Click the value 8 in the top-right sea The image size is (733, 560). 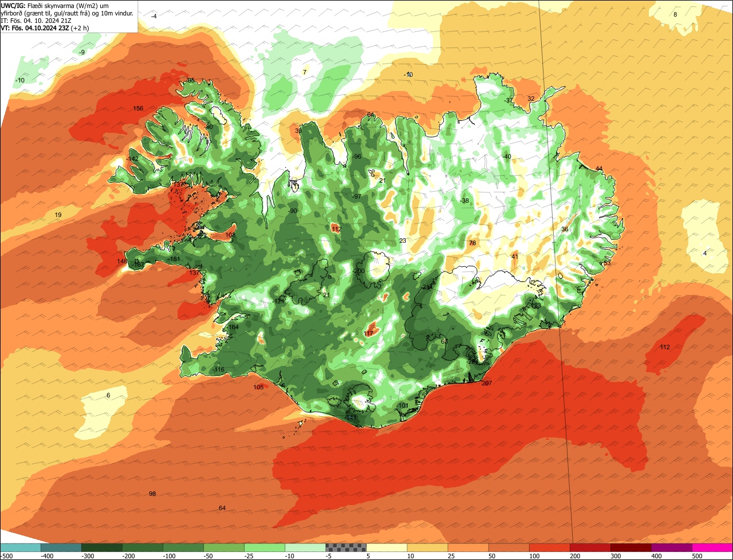coord(675,14)
